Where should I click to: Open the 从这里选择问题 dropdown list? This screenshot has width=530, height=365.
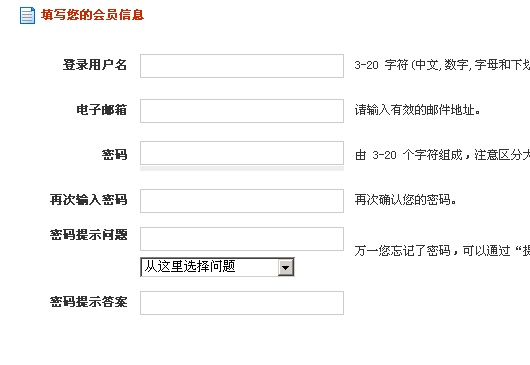click(217, 267)
